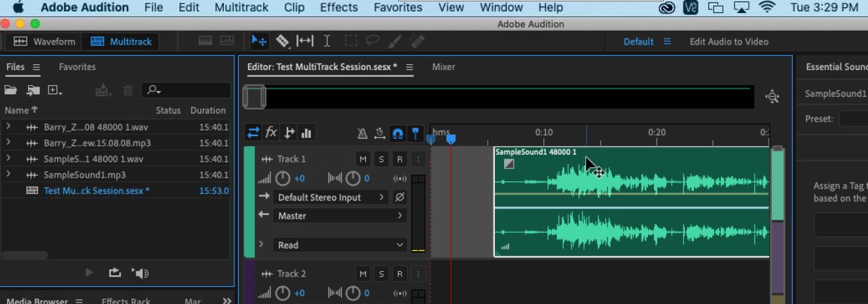The width and height of the screenshot is (868, 304).
Task: Show the Effects (fx) track controls
Action: click(271, 133)
